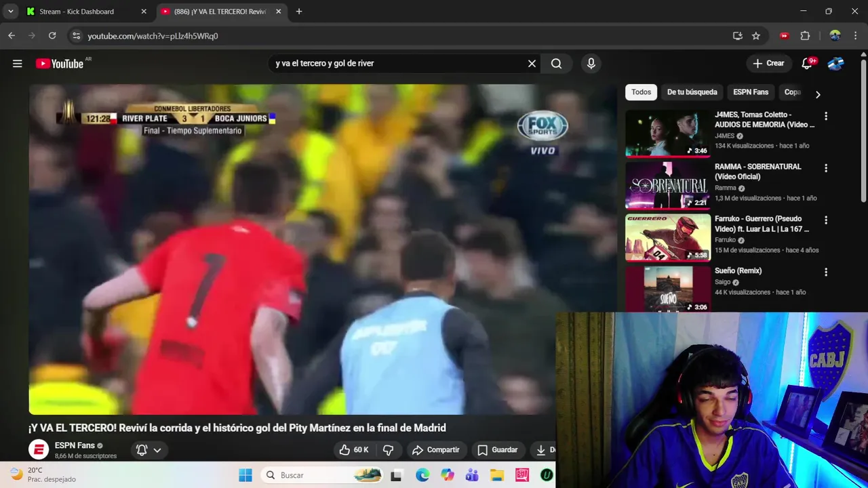The height and width of the screenshot is (488, 868).
Task: Open Microsoft Edge from taskbar
Action: pyautogui.click(x=422, y=475)
